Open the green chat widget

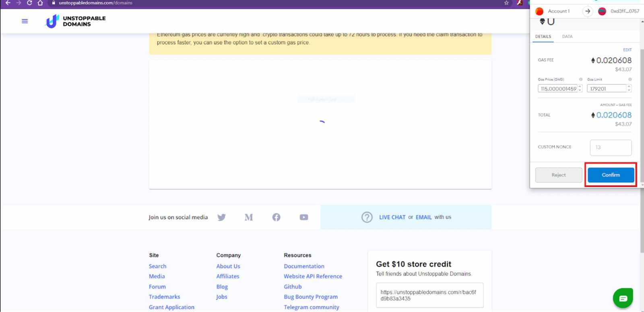(x=623, y=298)
